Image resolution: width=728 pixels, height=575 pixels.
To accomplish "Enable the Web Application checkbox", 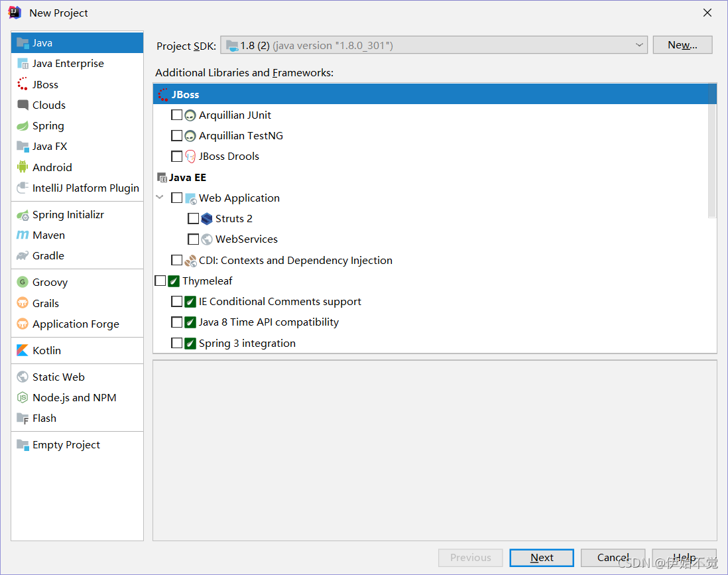I will coord(176,198).
